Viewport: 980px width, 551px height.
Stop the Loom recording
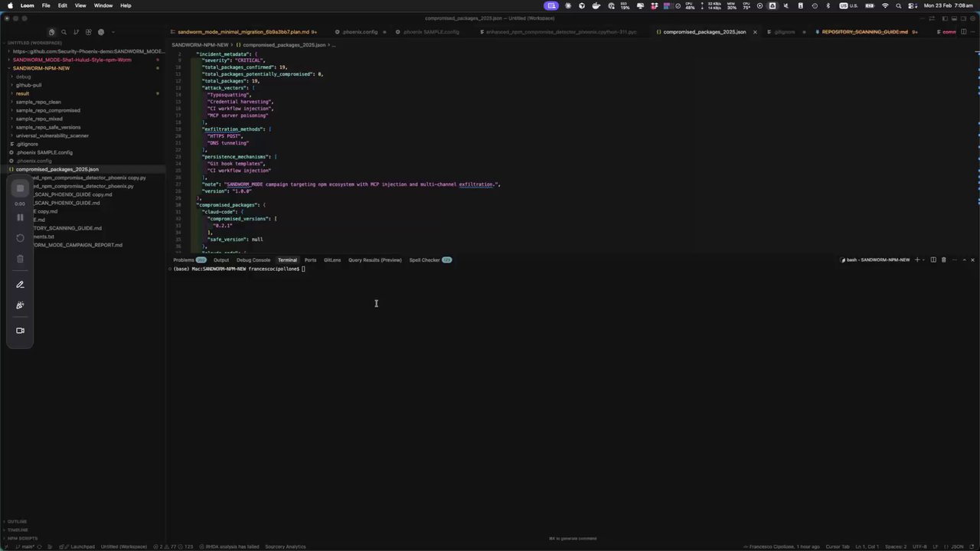(20, 188)
